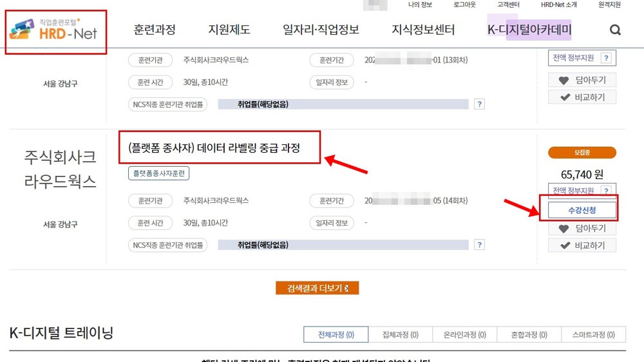
Task: Click 비교하기 for 데이터 라벨링 중급 과정
Action: 582,245
